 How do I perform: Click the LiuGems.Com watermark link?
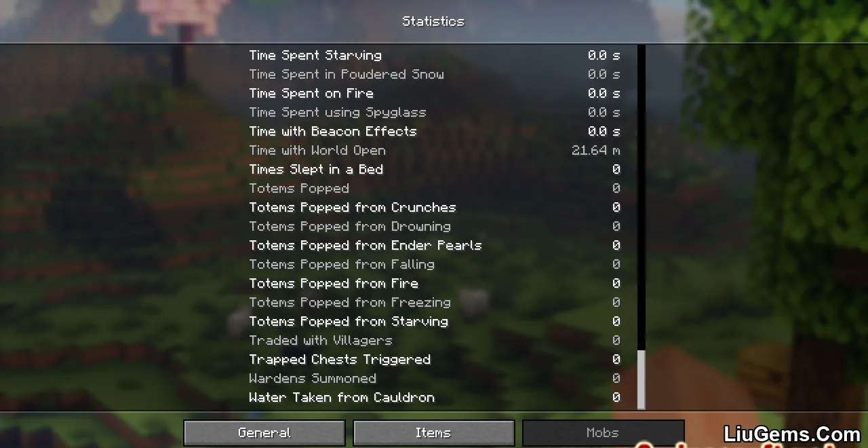coord(792,434)
